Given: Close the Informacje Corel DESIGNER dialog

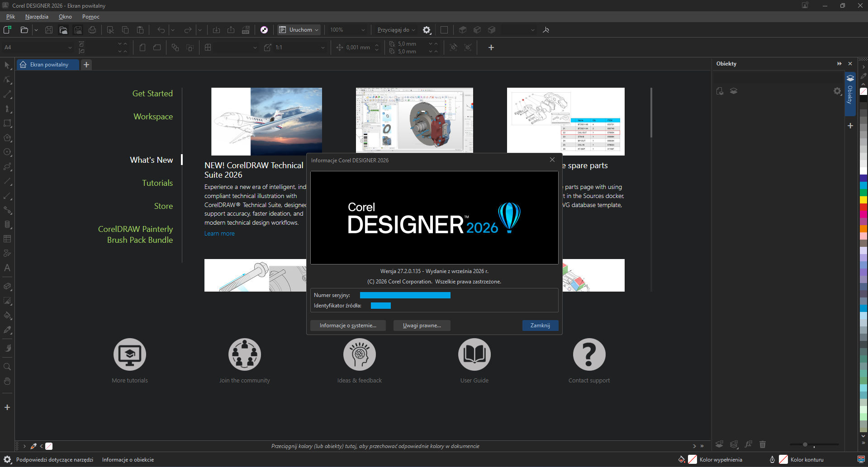Looking at the screenshot, I should (x=552, y=160).
